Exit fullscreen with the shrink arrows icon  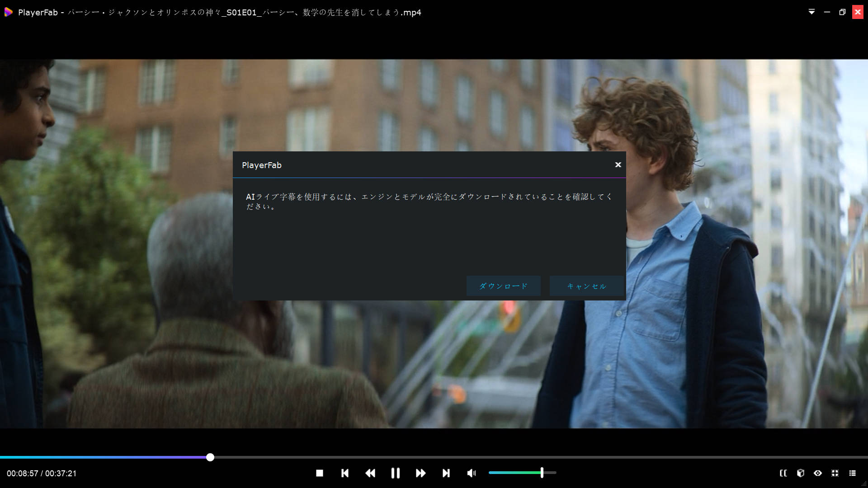click(835, 473)
